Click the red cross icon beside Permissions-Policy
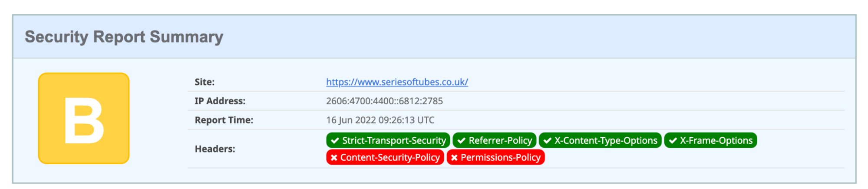The image size is (868, 189). (x=454, y=158)
